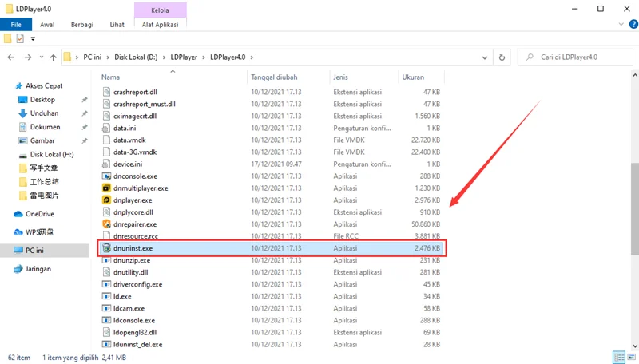The height and width of the screenshot is (364, 639).
Task: Select the dnplycore.dll file name
Action: pyautogui.click(x=133, y=212)
